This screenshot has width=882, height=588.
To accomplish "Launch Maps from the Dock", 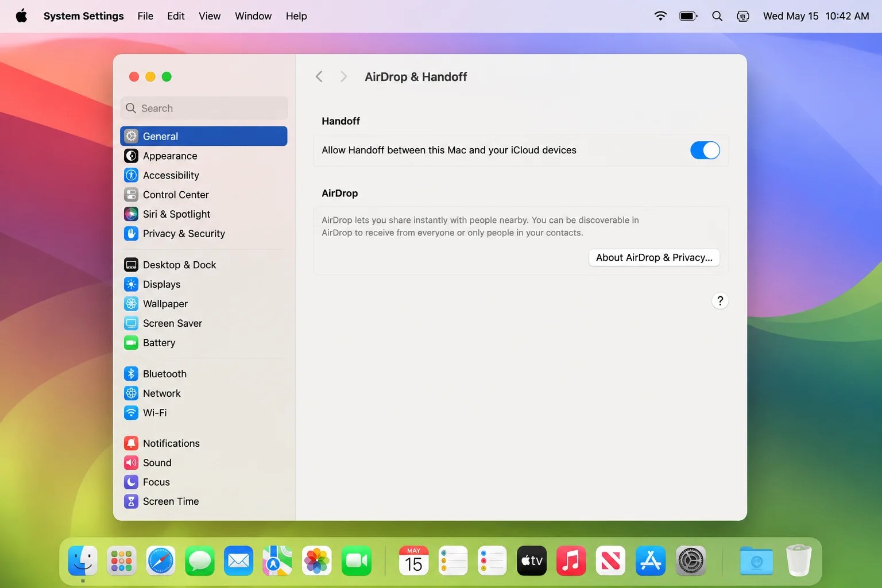I will (277, 560).
